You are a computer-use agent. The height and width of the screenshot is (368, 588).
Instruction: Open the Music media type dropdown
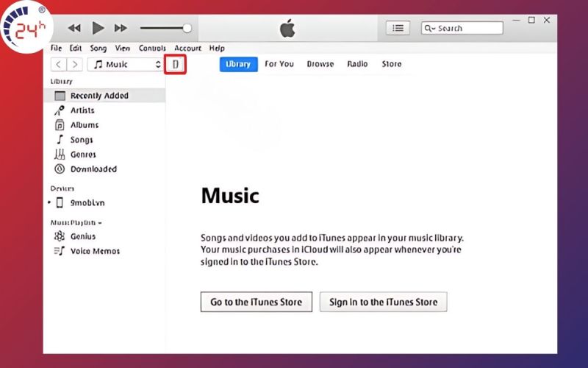click(125, 64)
